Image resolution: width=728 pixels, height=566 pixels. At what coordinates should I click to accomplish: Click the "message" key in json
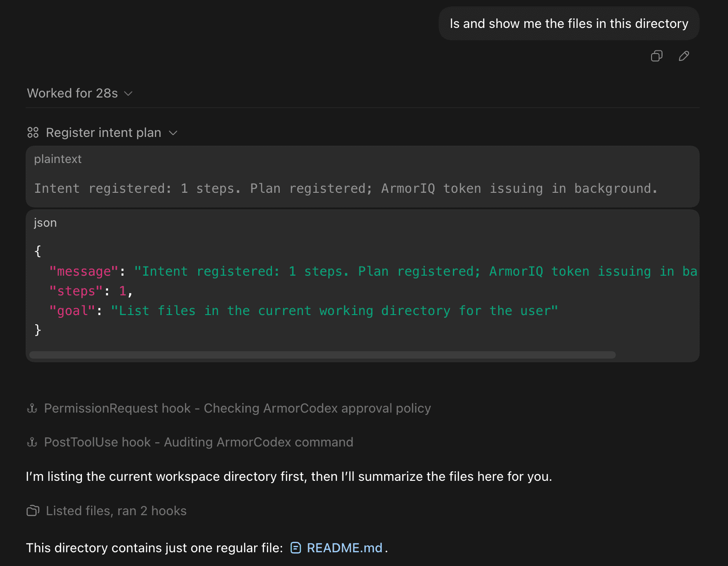click(x=84, y=272)
